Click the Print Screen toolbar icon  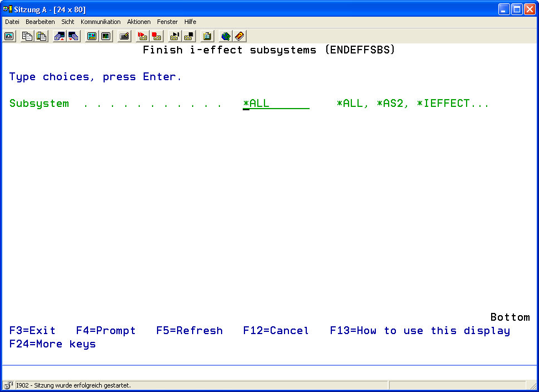[9, 36]
